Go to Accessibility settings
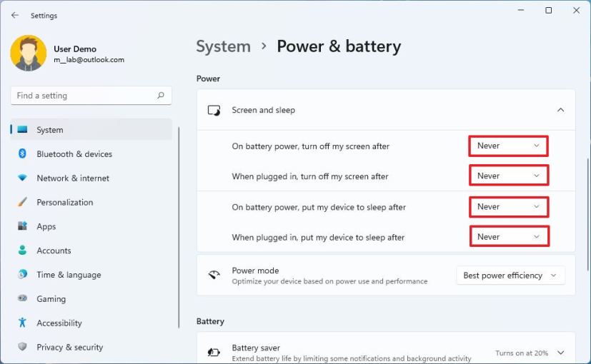This screenshot has height=364, width=591. click(59, 323)
